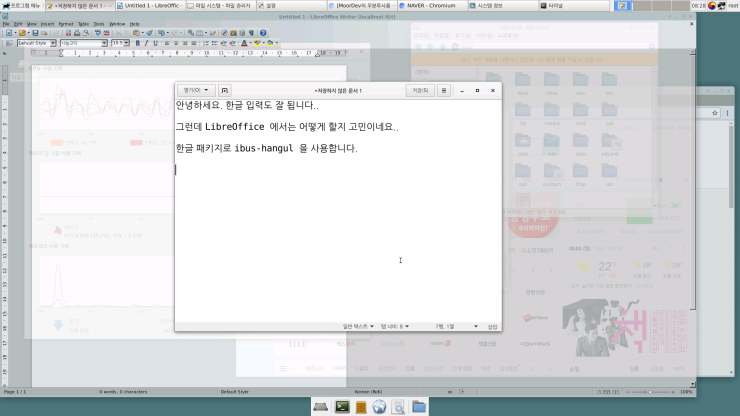The height and width of the screenshot is (416, 740).
Task: Click Writer's Paste clipboard icon
Action: point(136,33)
